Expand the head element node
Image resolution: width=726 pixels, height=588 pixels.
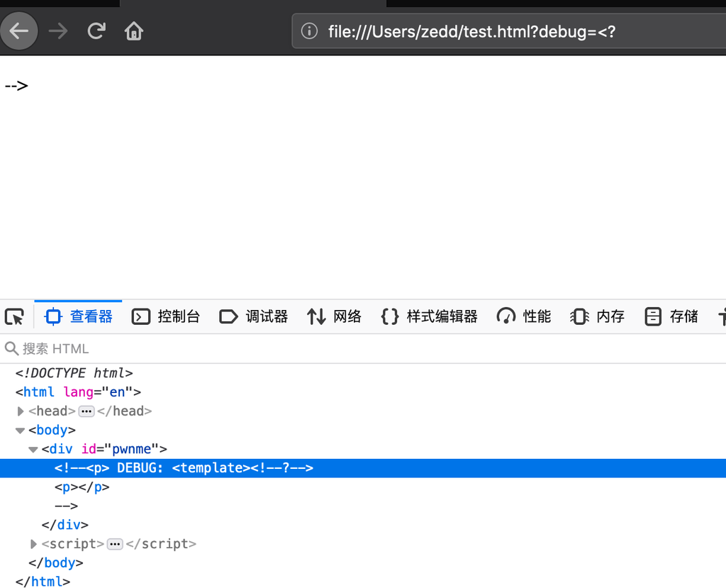point(21,411)
